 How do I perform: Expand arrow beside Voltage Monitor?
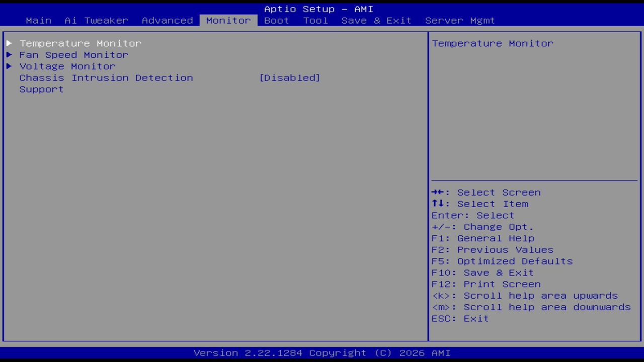tap(9, 66)
